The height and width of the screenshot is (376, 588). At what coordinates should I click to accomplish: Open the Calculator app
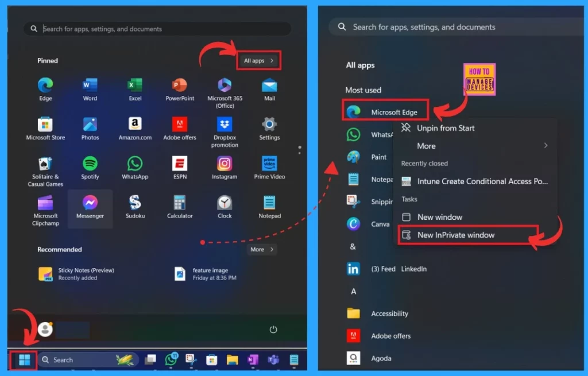[180, 207]
